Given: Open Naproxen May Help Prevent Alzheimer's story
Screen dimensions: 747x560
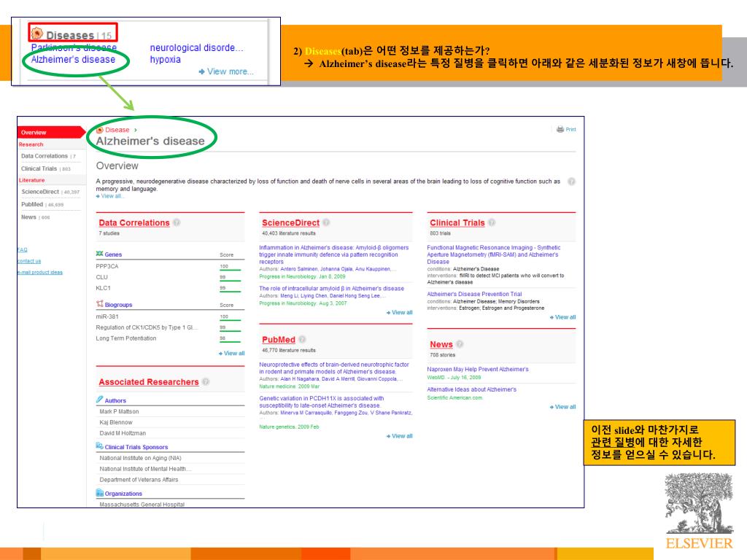Looking at the screenshot, I should click(x=478, y=370).
